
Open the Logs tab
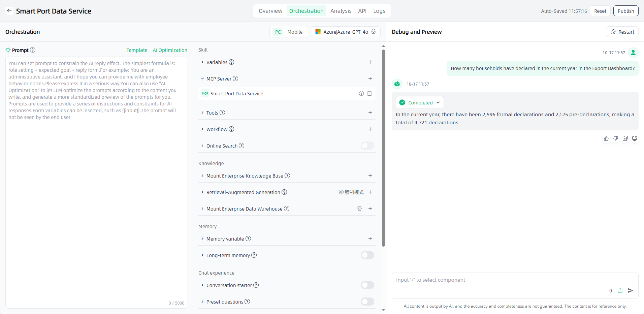tap(379, 11)
